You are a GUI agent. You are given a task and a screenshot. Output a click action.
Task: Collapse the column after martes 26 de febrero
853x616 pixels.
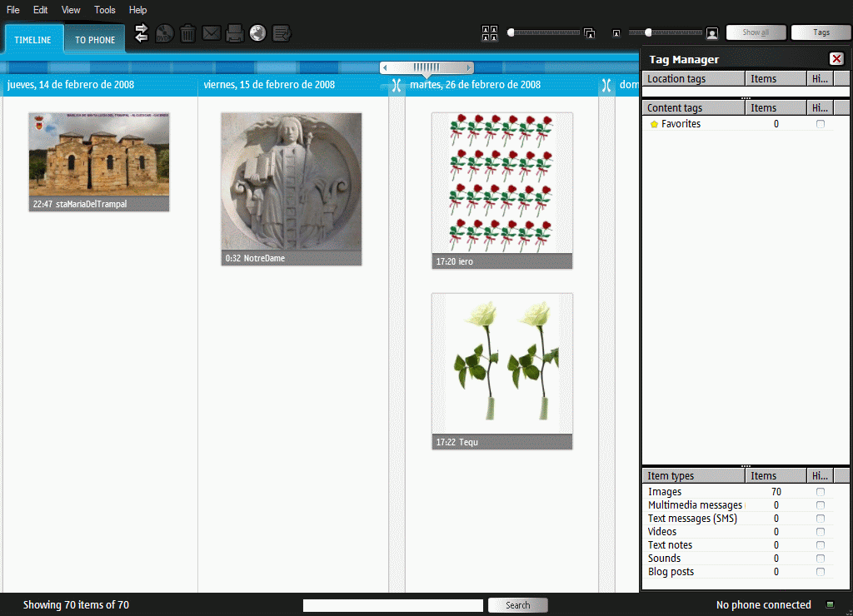pyautogui.click(x=606, y=84)
